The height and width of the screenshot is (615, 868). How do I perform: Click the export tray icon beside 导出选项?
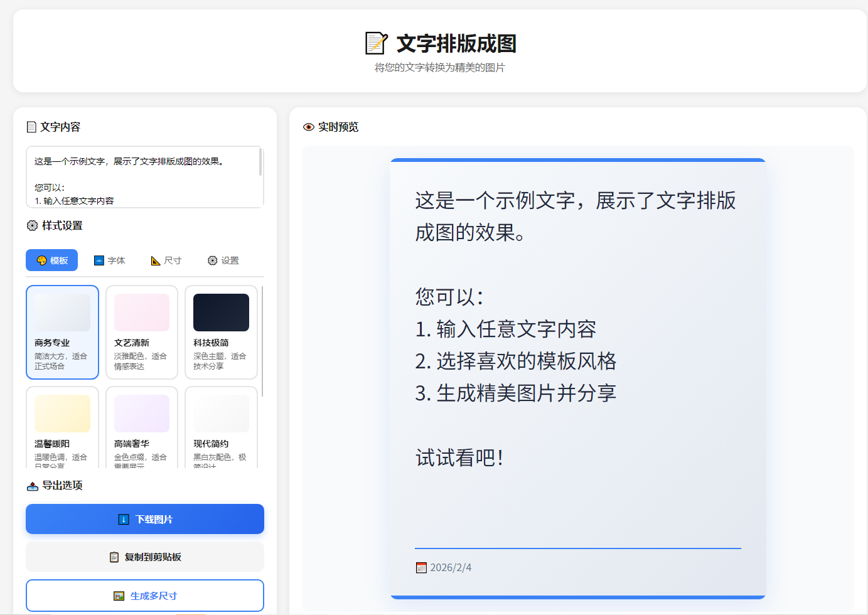[x=33, y=486]
